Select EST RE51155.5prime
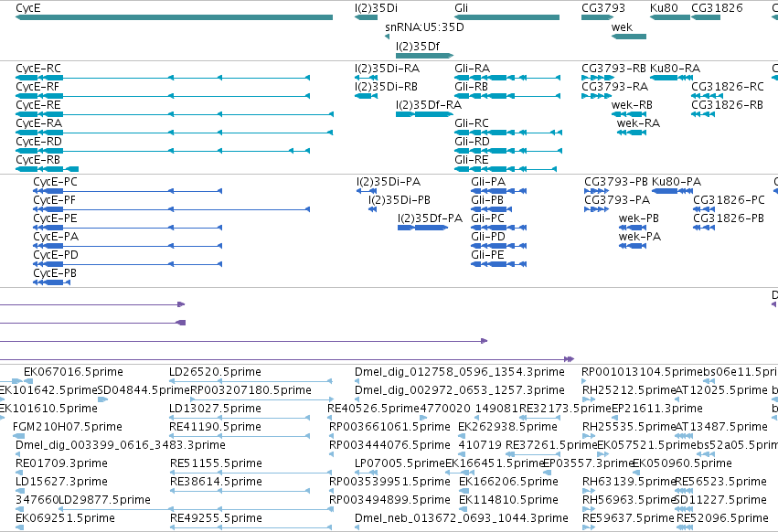The height and width of the screenshot is (532, 778). 250,473
